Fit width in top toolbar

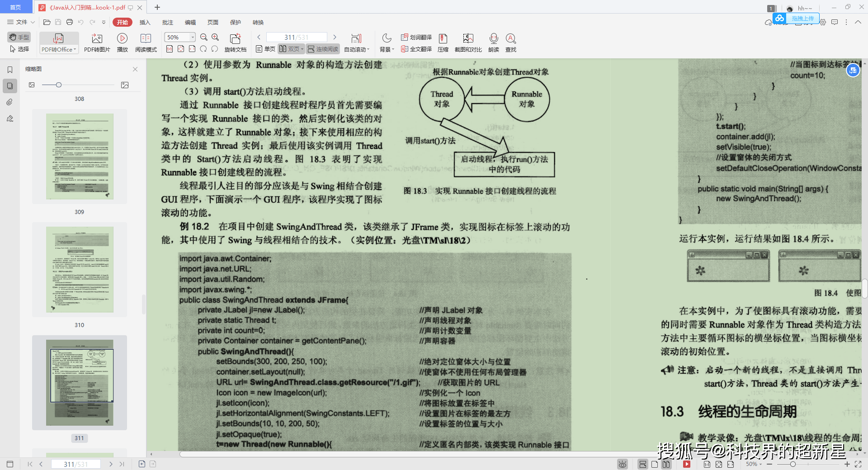tap(192, 49)
